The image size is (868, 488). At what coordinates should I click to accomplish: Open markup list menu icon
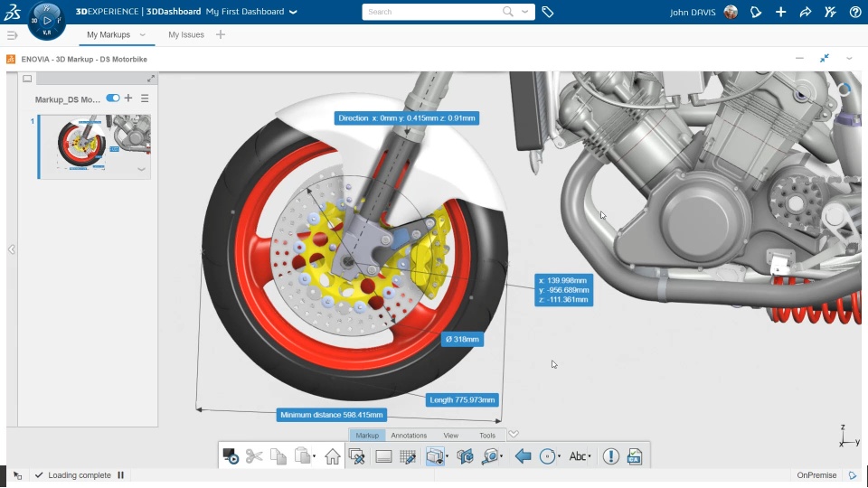(145, 99)
